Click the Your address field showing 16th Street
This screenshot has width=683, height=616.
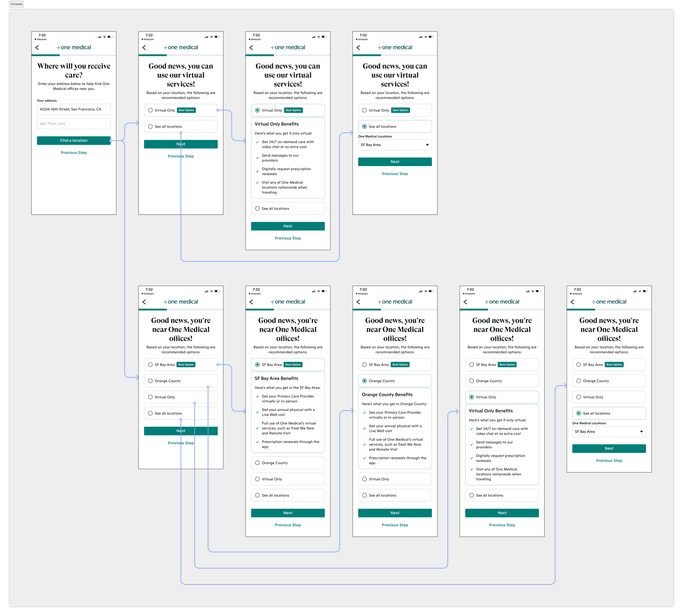click(x=74, y=109)
